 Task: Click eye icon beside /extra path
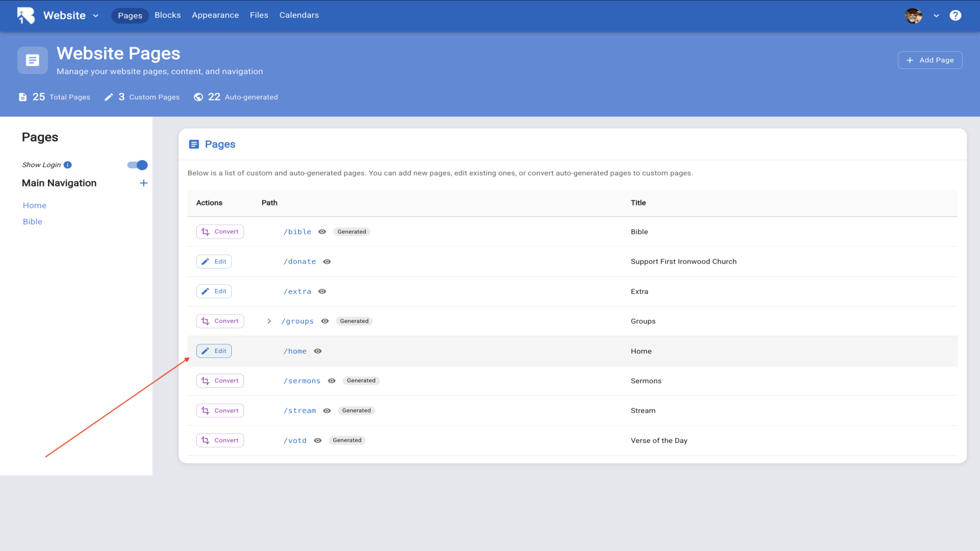(x=322, y=291)
